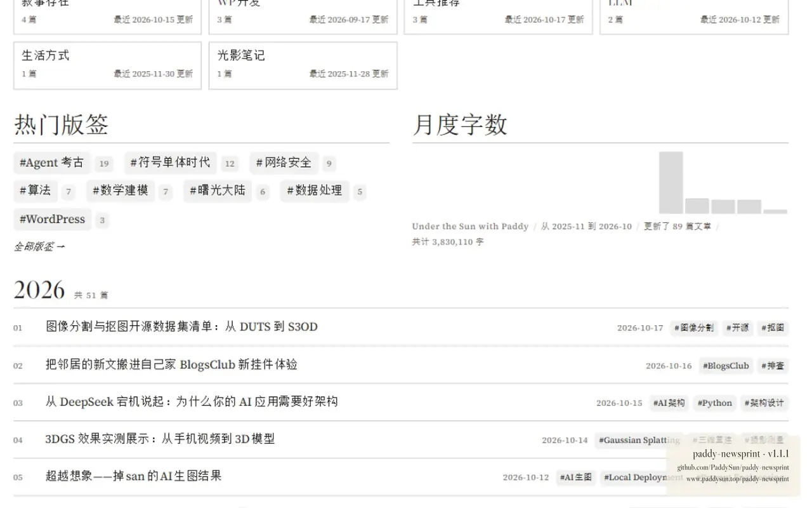Open article 超越想象——掉 san 的 AI 生图结果
The width and height of the screenshot is (812, 508).
click(x=133, y=476)
